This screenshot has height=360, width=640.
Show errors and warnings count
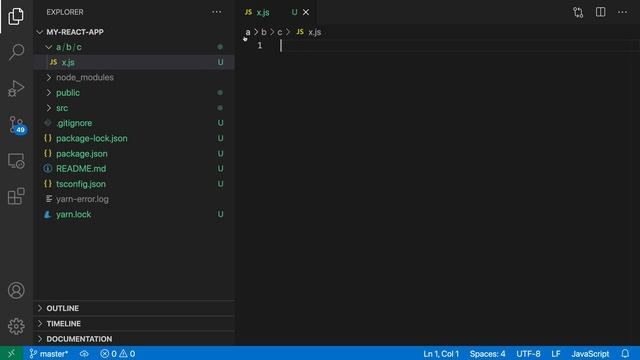point(118,353)
